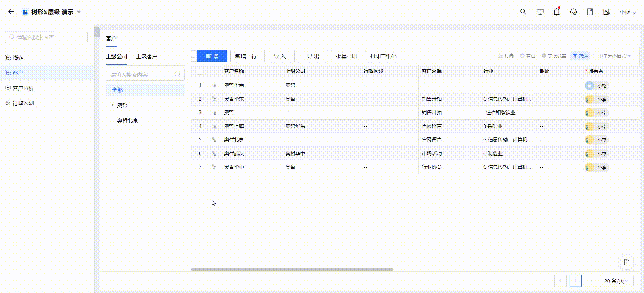Click the 客户名称 column header
Viewport: 644px width, 293px height.
pos(251,71)
